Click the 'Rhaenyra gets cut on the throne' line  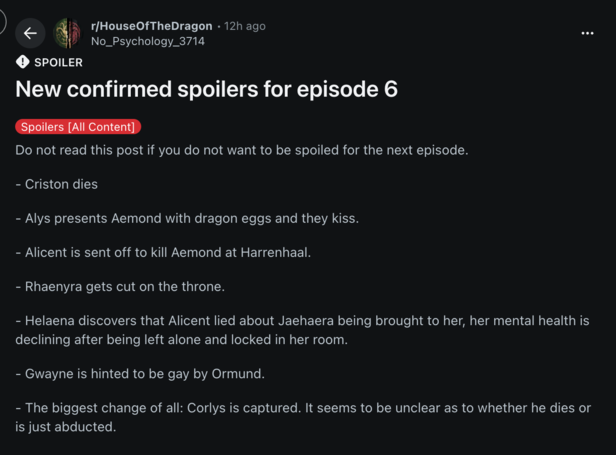coord(120,287)
